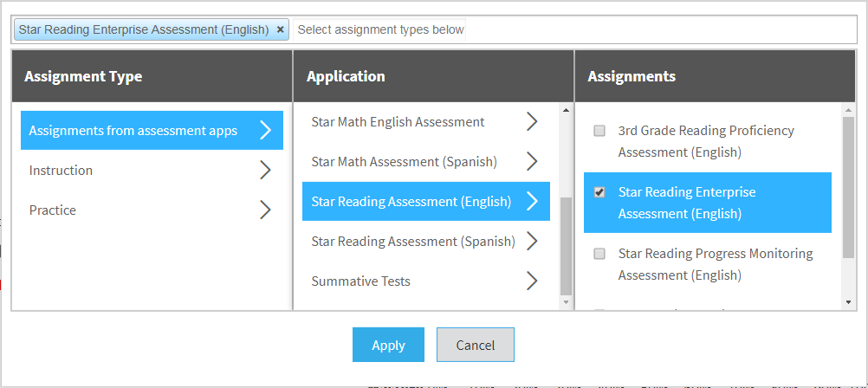Select Star Reading Assessment (English) application
Screen dimensions: 868x388
click(426, 202)
